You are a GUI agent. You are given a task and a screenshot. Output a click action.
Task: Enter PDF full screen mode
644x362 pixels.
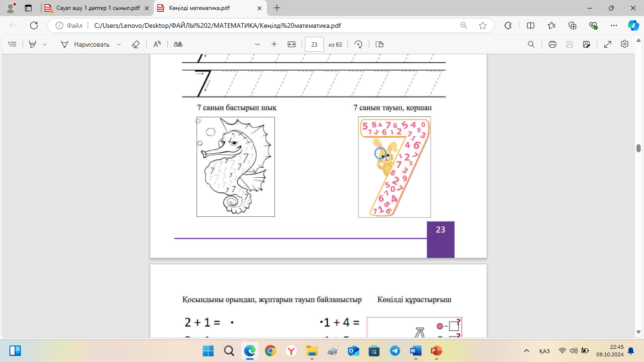tap(608, 44)
